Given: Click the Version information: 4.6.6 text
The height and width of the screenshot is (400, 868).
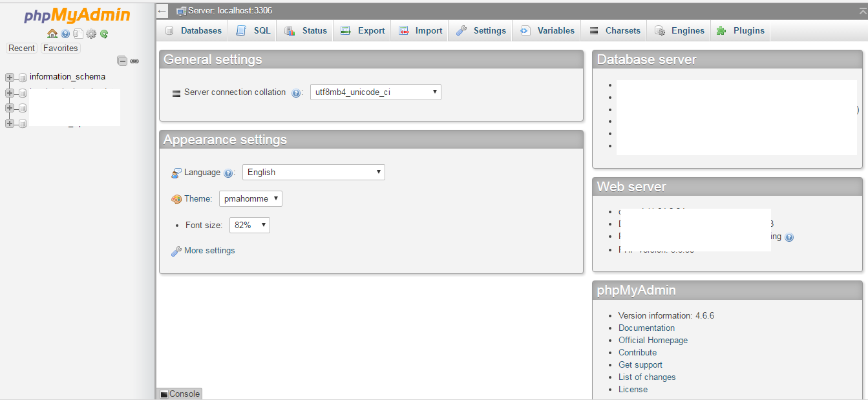Looking at the screenshot, I should (666, 316).
